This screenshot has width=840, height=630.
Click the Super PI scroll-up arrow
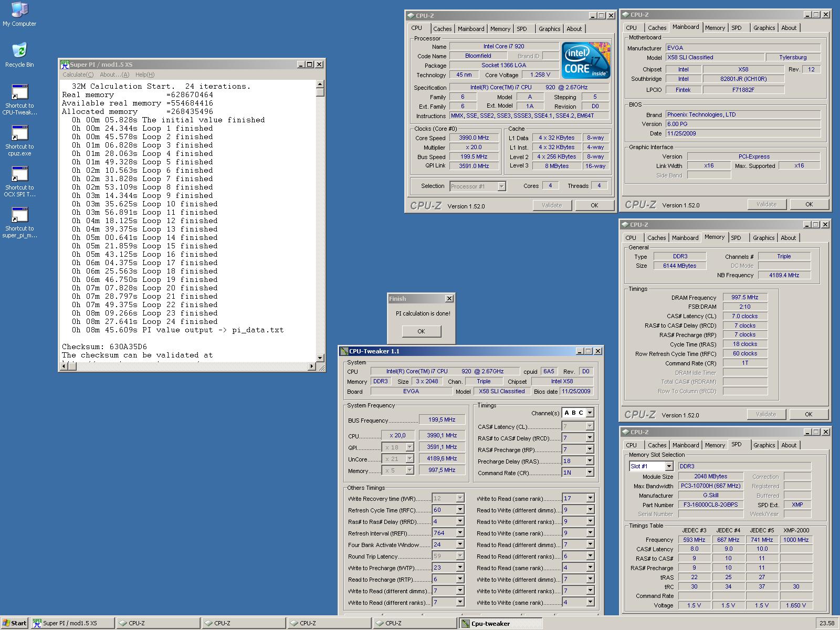pyautogui.click(x=320, y=84)
